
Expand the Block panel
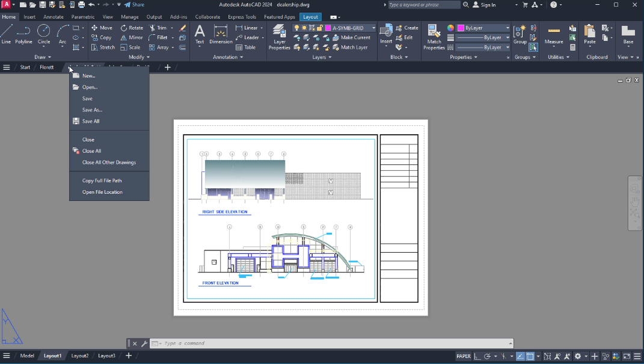pyautogui.click(x=399, y=57)
